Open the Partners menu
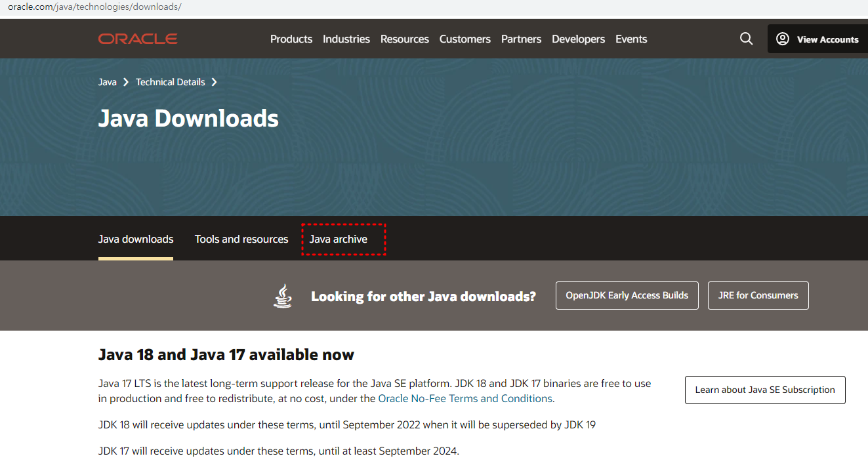 click(521, 39)
